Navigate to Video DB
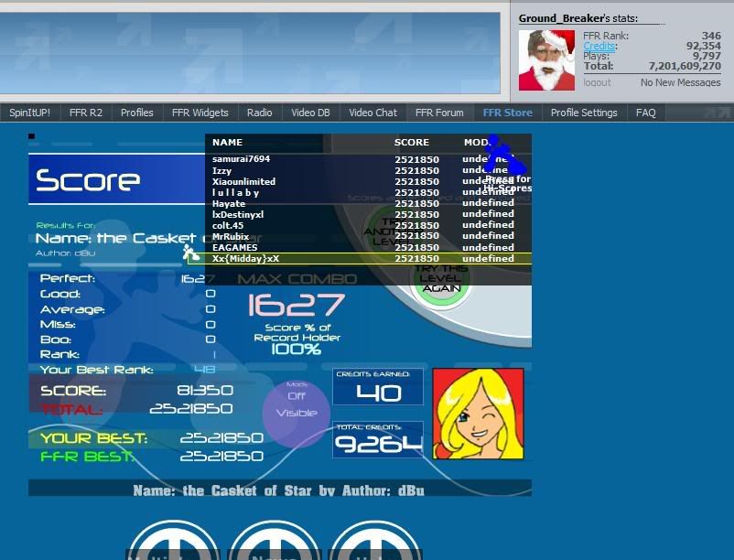The width and height of the screenshot is (734, 560). (310, 113)
